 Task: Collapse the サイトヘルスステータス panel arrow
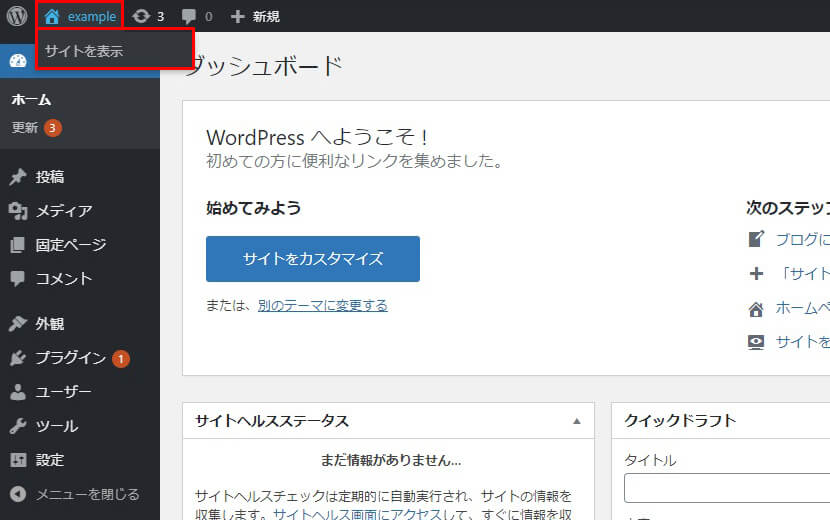click(x=576, y=421)
